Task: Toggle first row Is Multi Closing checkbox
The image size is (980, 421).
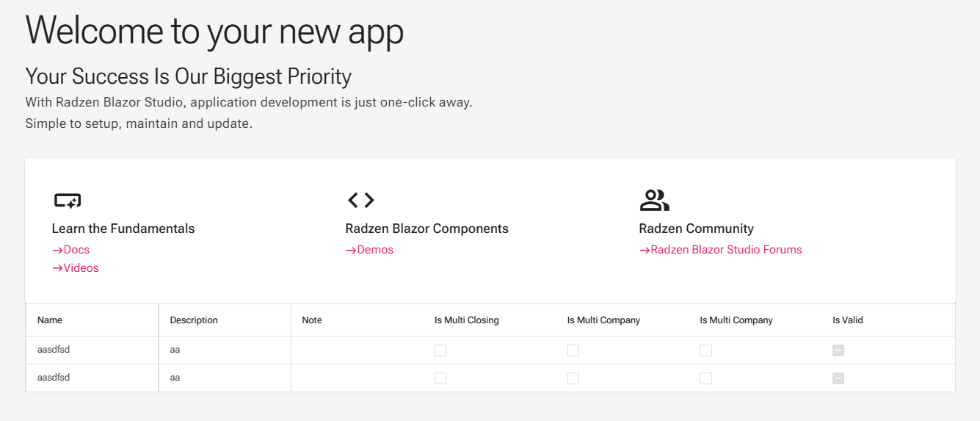Action: coord(440,350)
